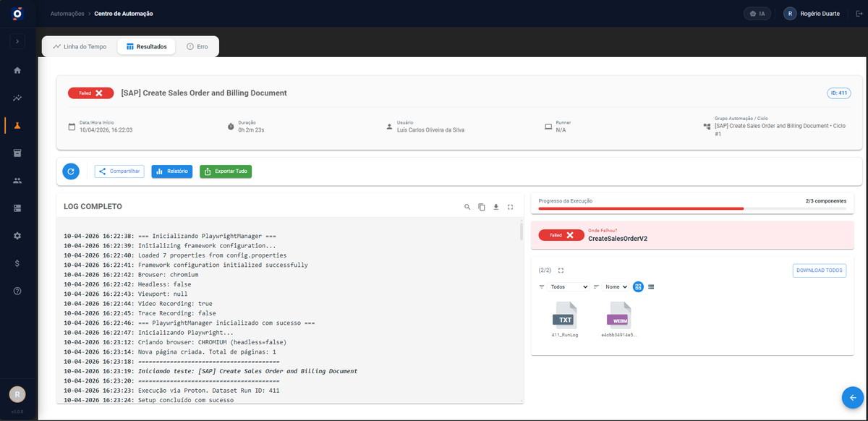868x421 pixels.
Task: Click DOWNLOAD TODOS button
Action: [820, 270]
